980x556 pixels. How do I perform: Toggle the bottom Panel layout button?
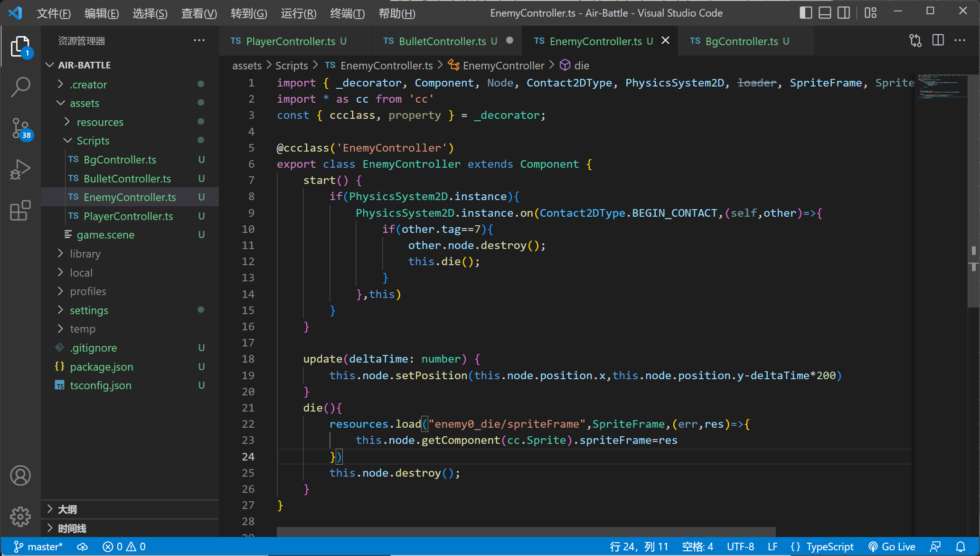tap(825, 13)
